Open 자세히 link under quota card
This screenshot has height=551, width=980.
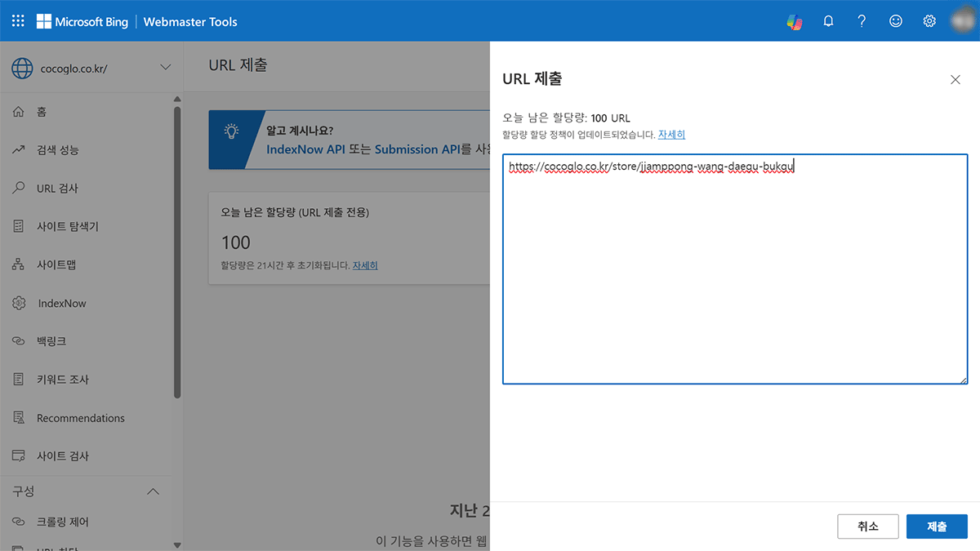(365, 265)
